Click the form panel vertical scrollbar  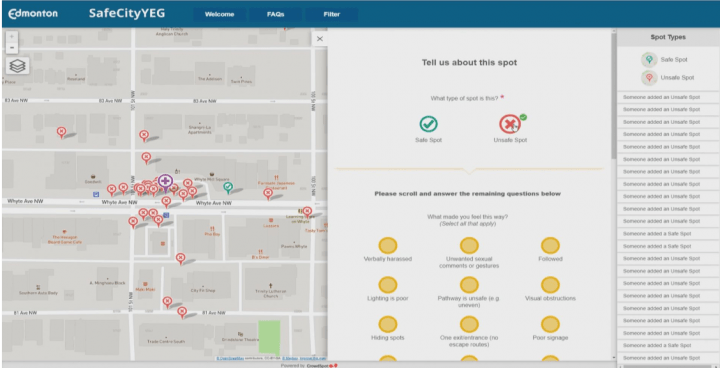[614, 96]
